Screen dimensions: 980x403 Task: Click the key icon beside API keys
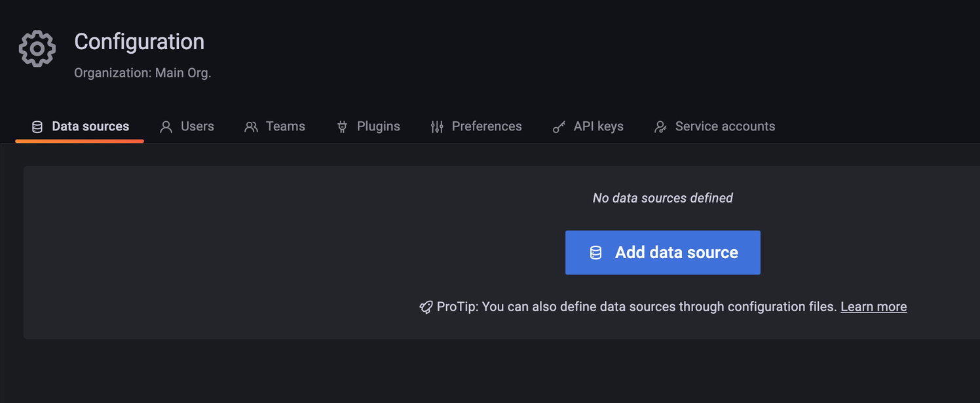coord(559,127)
